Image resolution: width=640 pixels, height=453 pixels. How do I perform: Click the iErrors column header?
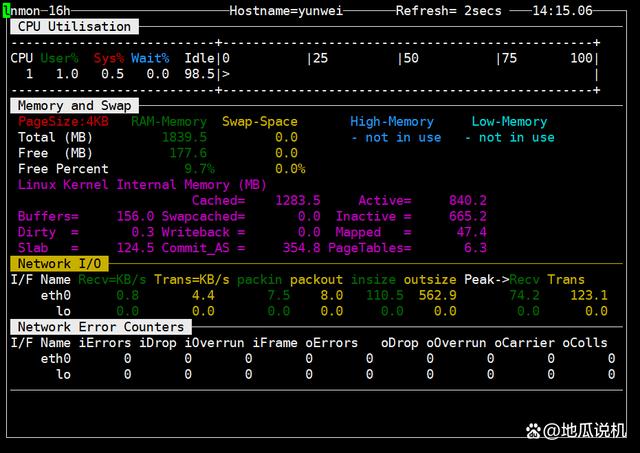pos(105,343)
